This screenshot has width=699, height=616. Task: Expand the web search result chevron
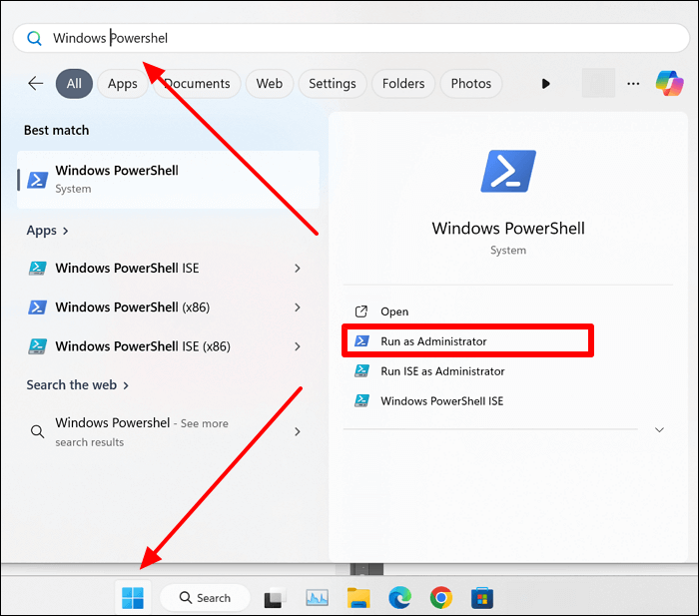pyautogui.click(x=298, y=431)
